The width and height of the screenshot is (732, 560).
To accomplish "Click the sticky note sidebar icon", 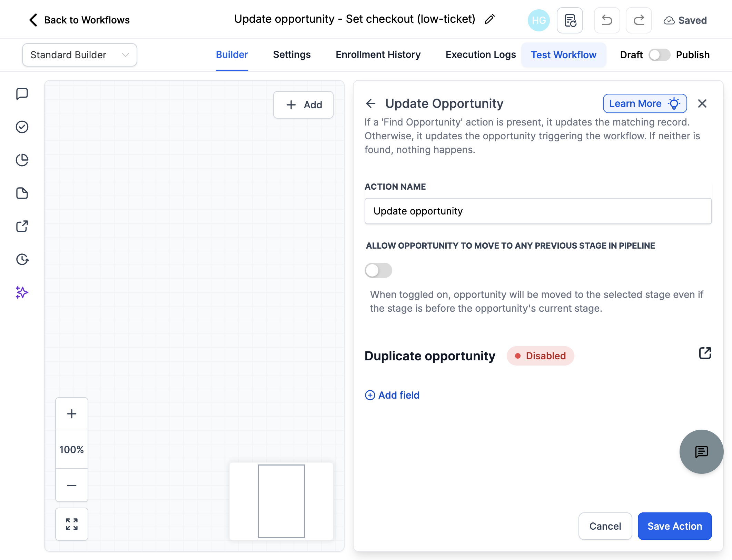I will [x=22, y=193].
